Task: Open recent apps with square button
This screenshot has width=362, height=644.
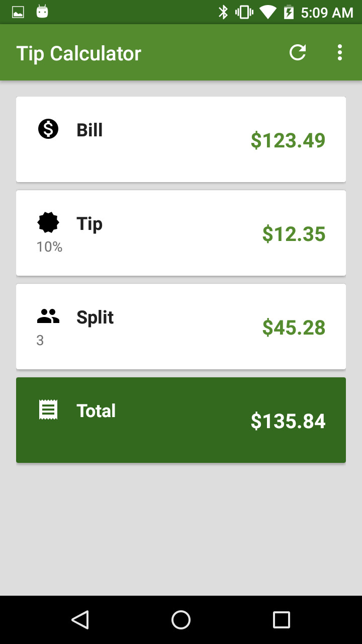Action: click(x=282, y=620)
